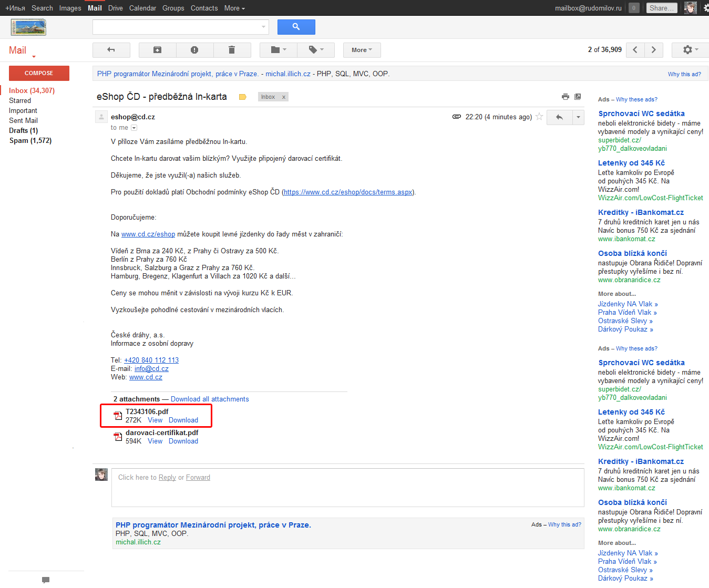The width and height of the screenshot is (709, 588).
Task: Open the eShop terms.aspx link
Action: click(348, 192)
